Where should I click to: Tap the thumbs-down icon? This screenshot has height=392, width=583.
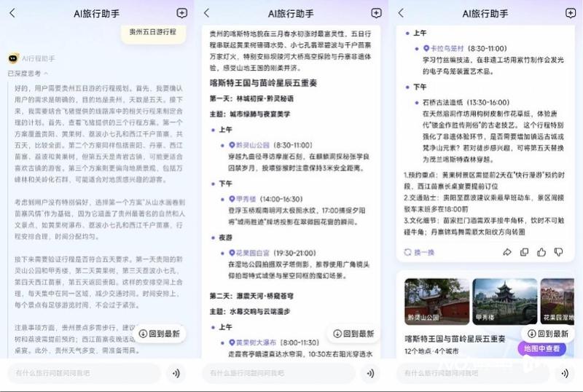[558, 252]
